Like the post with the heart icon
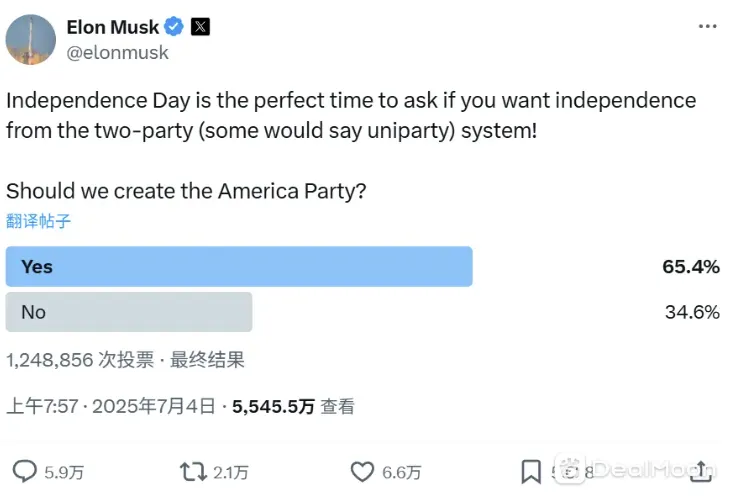Screen dimensions: 729x498 click(x=362, y=471)
